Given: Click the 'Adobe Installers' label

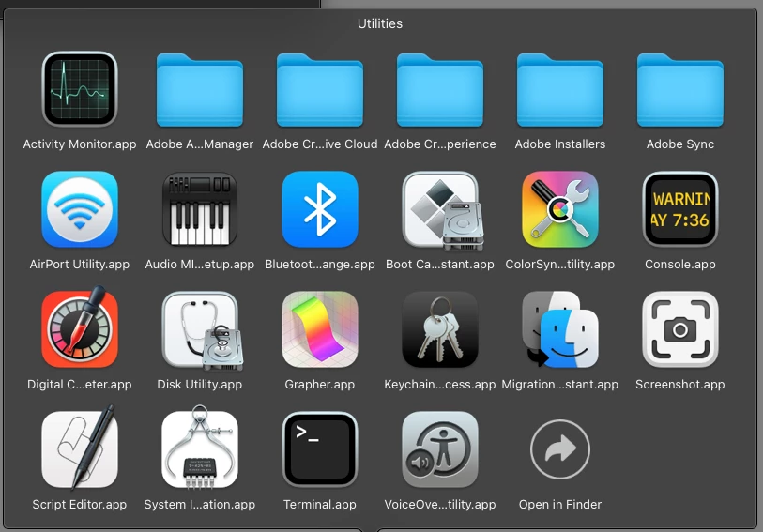Looking at the screenshot, I should pos(560,144).
